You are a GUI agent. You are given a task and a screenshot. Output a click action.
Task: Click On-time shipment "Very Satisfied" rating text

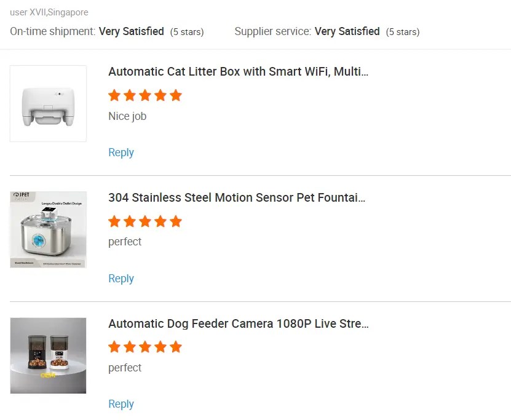point(131,31)
